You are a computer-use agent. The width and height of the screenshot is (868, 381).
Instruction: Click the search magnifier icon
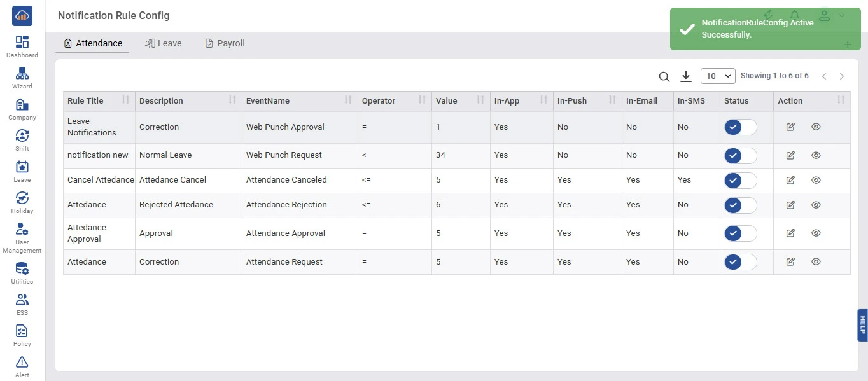click(664, 76)
